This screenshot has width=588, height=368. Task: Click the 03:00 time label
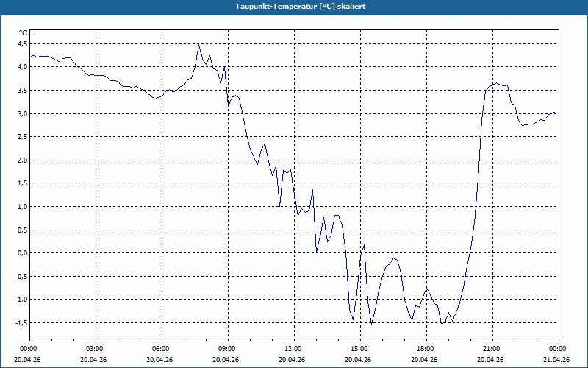tap(96, 349)
